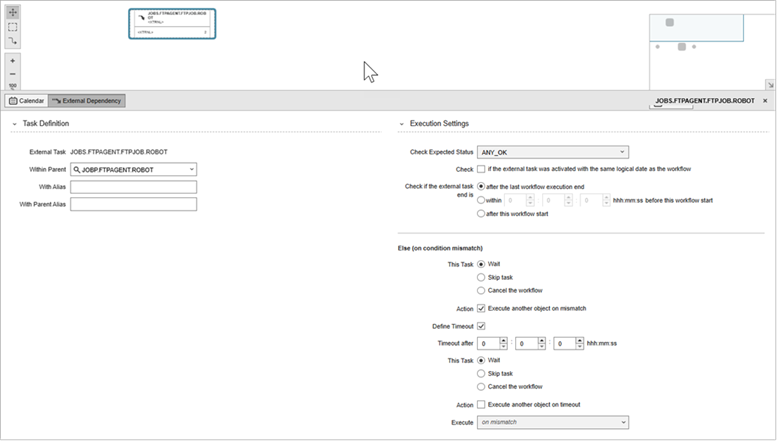The image size is (777, 441).
Task: Choose 'Skip task' under condition mismatch
Action: tap(482, 277)
